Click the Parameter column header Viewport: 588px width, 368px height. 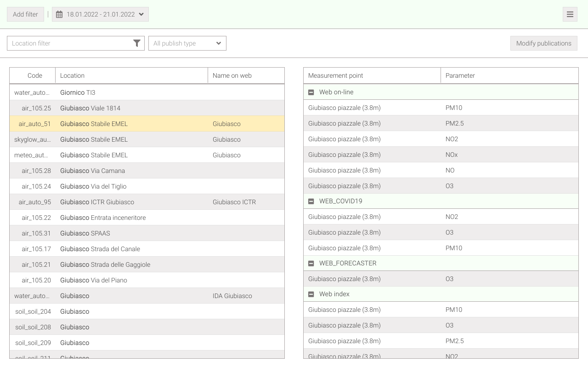(509, 75)
